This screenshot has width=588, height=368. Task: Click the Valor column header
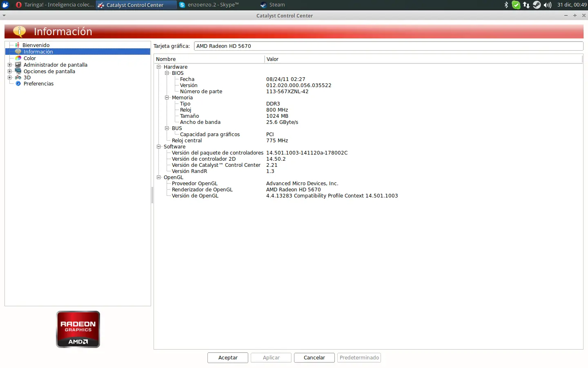(x=423, y=59)
